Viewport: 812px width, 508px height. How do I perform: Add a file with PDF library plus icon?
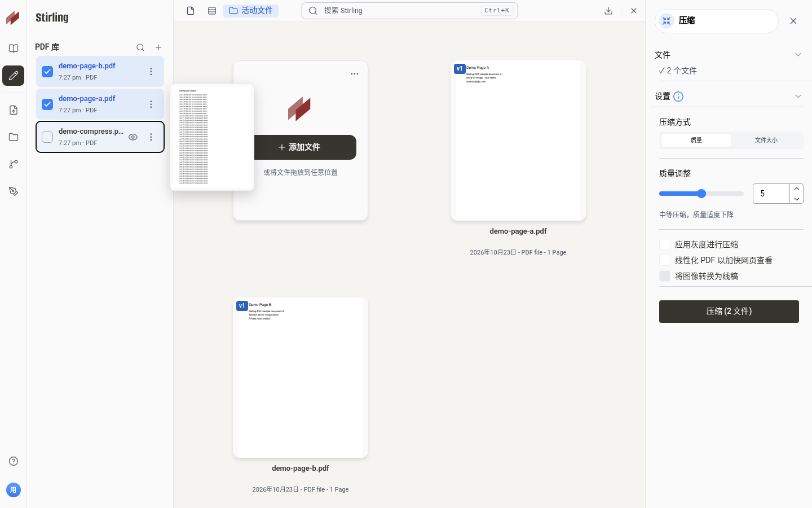(x=158, y=47)
